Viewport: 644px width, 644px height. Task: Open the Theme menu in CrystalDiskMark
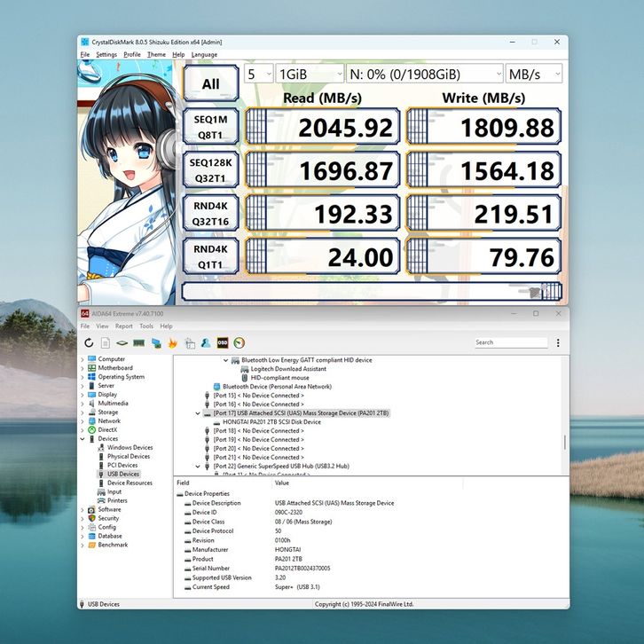pyautogui.click(x=156, y=54)
